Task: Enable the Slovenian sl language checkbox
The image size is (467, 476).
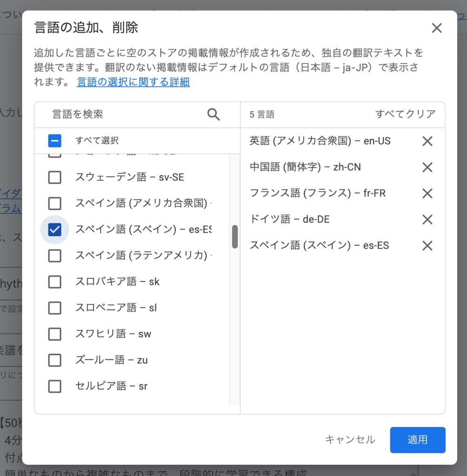Action: (x=55, y=308)
